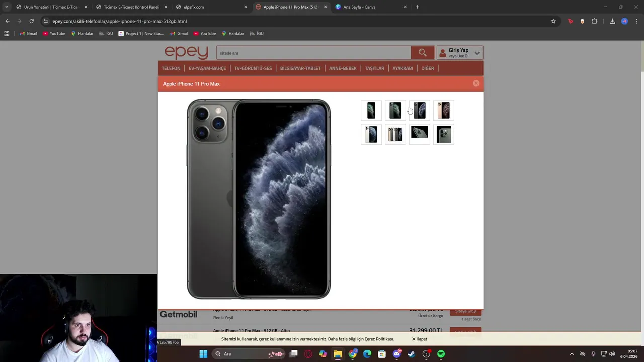Image resolution: width=644 pixels, height=362 pixels.
Task: Launch Opera from taskbar
Action: click(x=308, y=354)
